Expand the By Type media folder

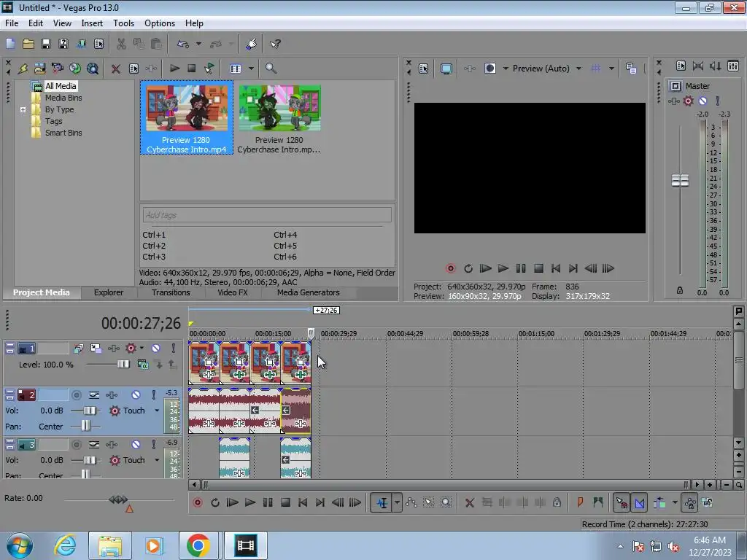coord(23,109)
